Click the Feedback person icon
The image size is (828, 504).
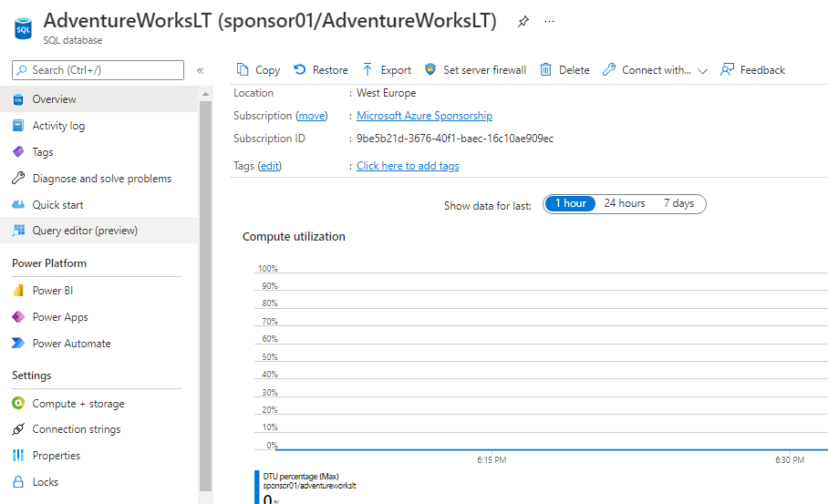click(727, 69)
